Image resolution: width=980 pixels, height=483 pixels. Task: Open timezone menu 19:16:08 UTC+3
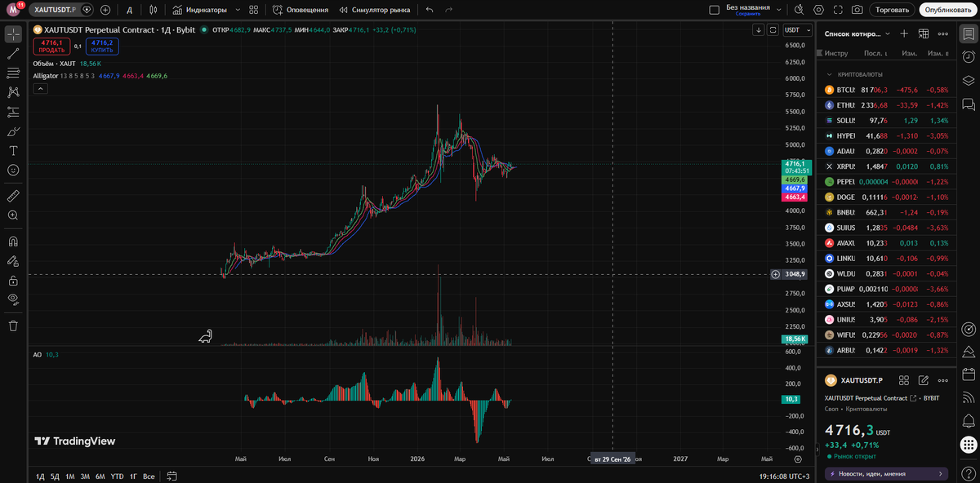click(x=785, y=476)
